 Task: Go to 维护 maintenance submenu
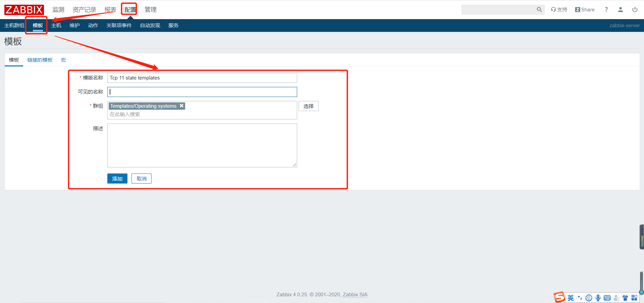[x=74, y=26]
